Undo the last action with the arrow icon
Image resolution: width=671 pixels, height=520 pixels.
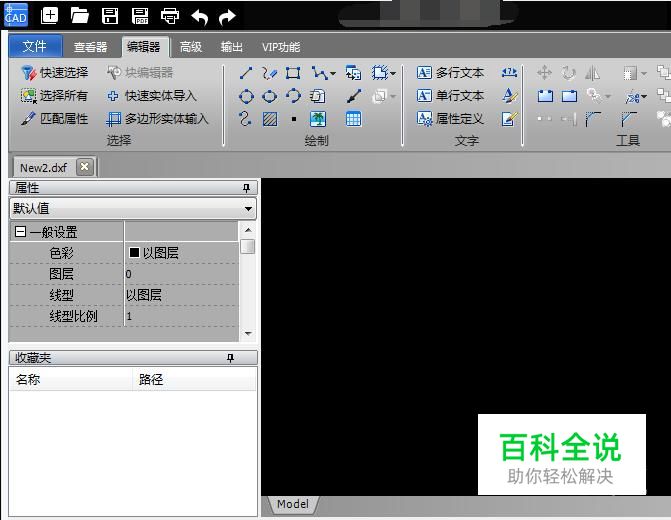point(199,17)
